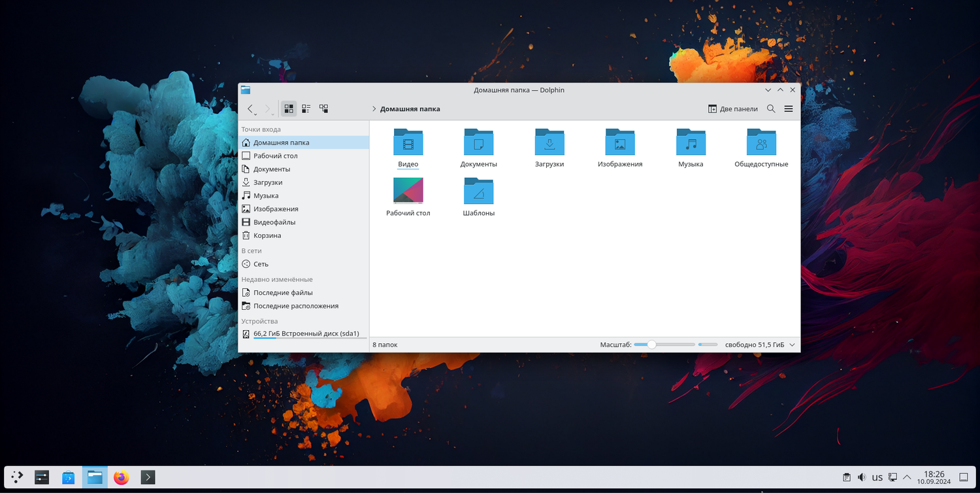
Task: Select Сеть network in the sidebar
Action: point(304,264)
